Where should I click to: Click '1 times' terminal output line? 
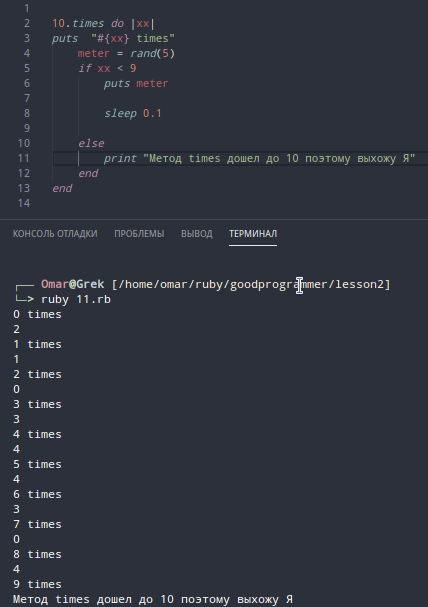(37, 345)
